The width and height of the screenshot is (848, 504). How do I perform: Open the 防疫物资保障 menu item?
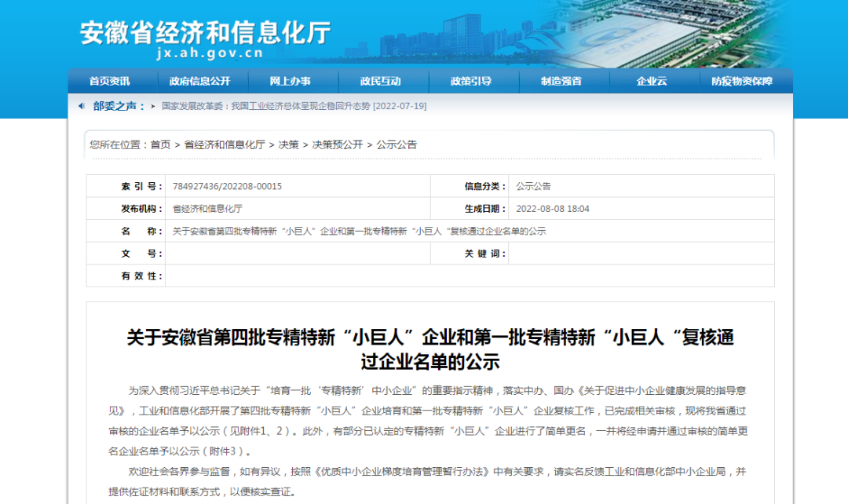tap(742, 81)
